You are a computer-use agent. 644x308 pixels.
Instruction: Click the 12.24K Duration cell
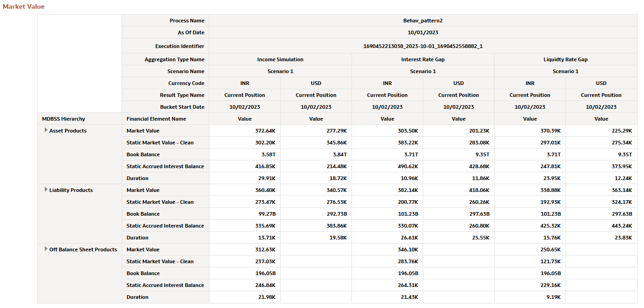point(601,178)
